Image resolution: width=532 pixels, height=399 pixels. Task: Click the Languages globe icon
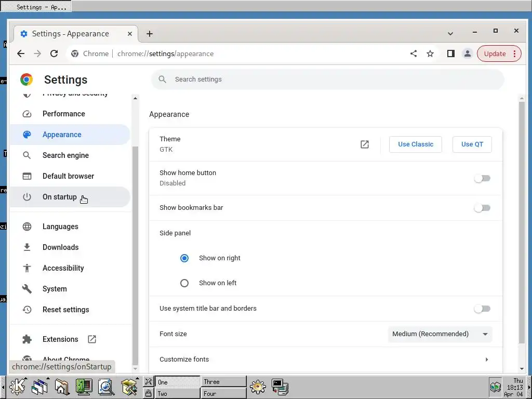27,227
